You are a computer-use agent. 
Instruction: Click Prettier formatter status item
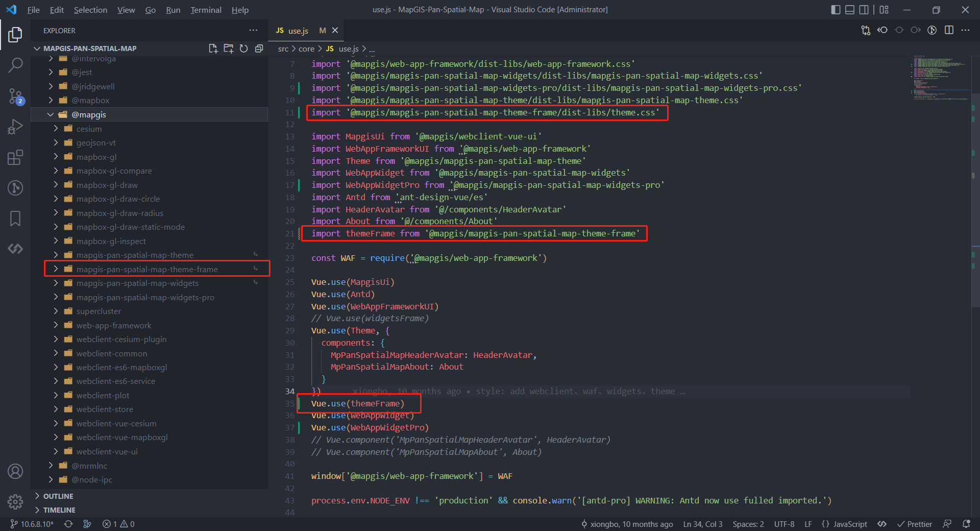pos(915,524)
